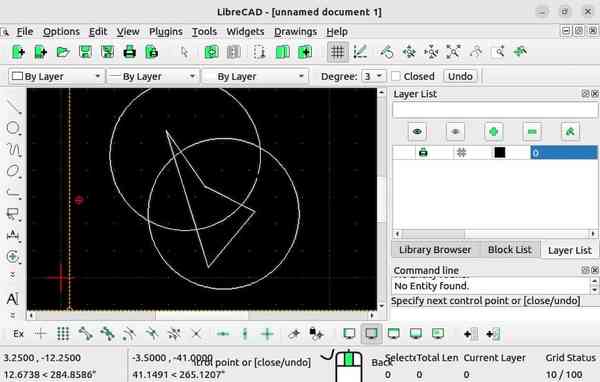
Task: Toggle print for layer 0
Action: pyautogui.click(x=423, y=152)
